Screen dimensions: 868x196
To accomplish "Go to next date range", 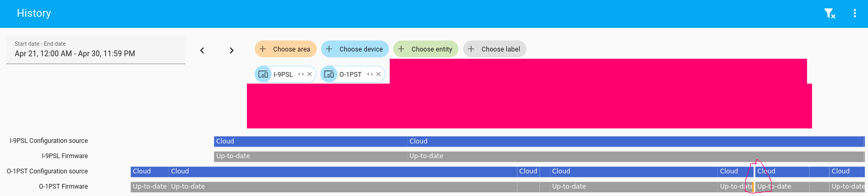I will click(x=232, y=50).
